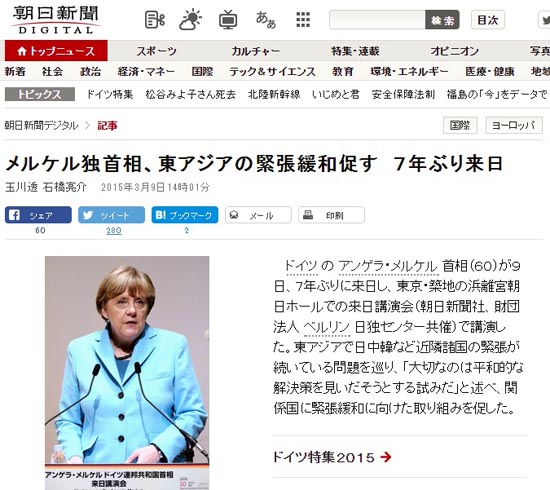Click the TV video icon
The image size is (550, 490).
pyautogui.click(x=228, y=20)
